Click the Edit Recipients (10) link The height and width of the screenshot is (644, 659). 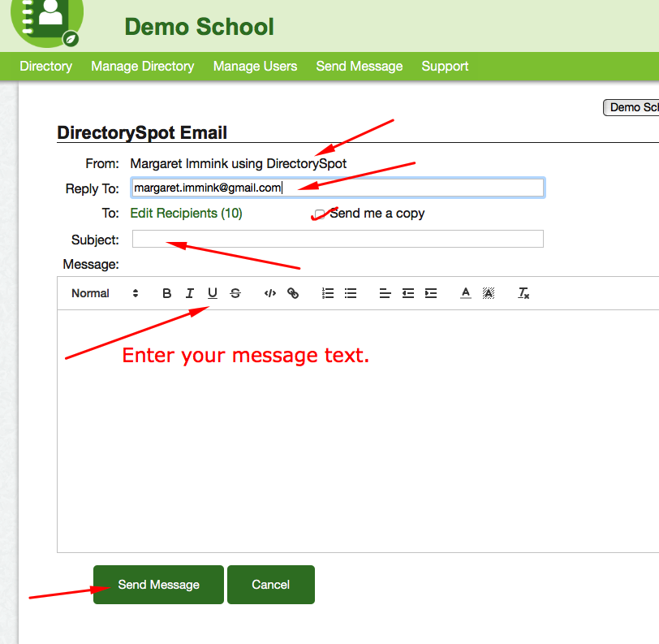coord(186,214)
